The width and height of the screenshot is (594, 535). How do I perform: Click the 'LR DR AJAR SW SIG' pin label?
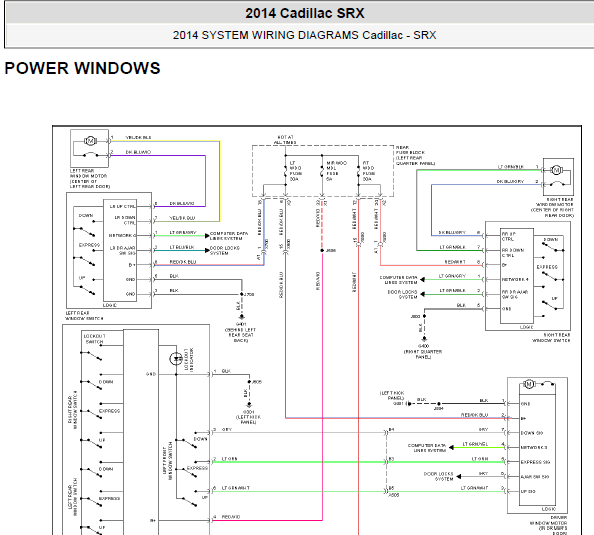tap(122, 250)
